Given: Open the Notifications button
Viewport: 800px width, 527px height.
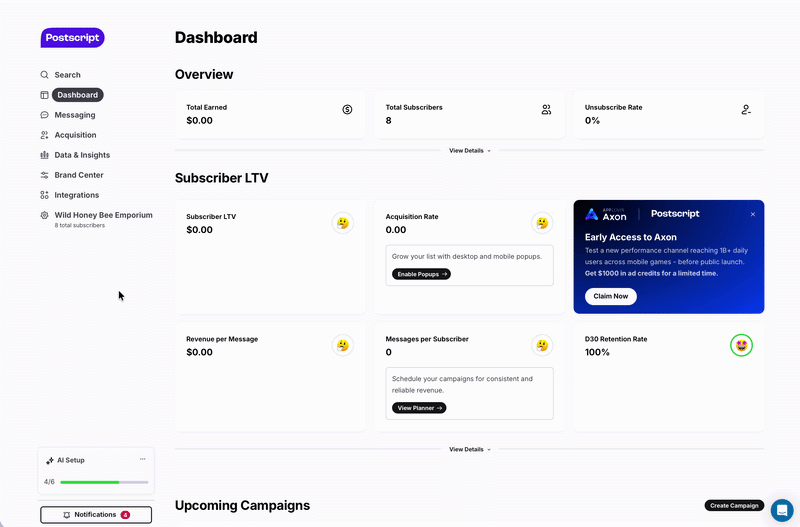Looking at the screenshot, I should (96, 515).
